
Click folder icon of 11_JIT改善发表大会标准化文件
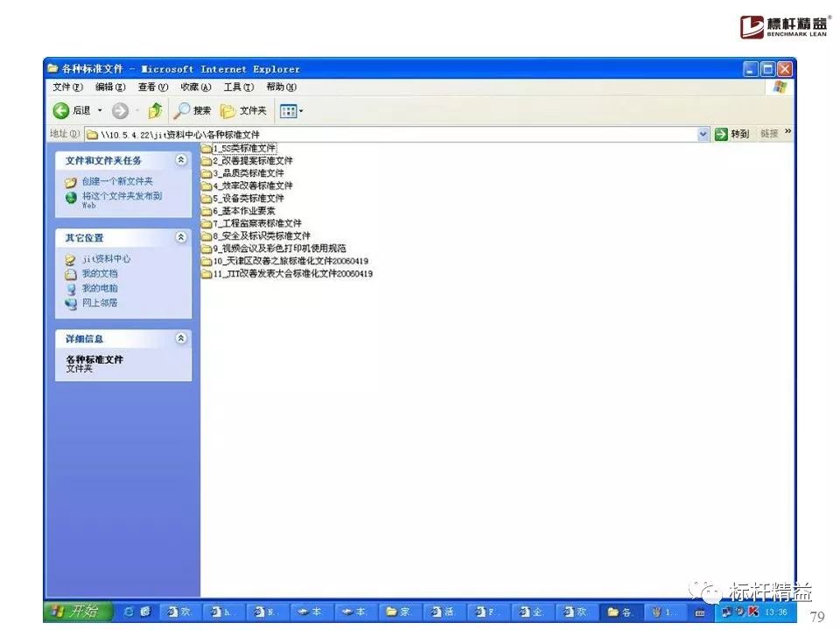point(206,274)
